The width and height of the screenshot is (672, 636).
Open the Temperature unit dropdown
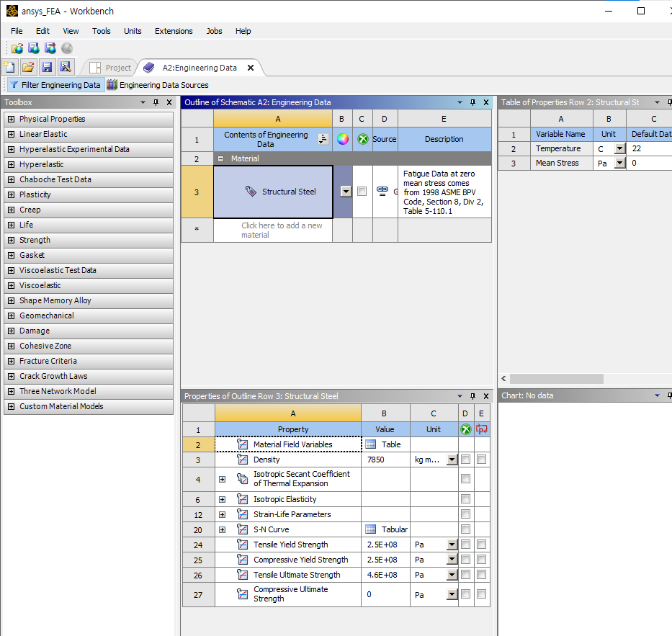(x=620, y=148)
